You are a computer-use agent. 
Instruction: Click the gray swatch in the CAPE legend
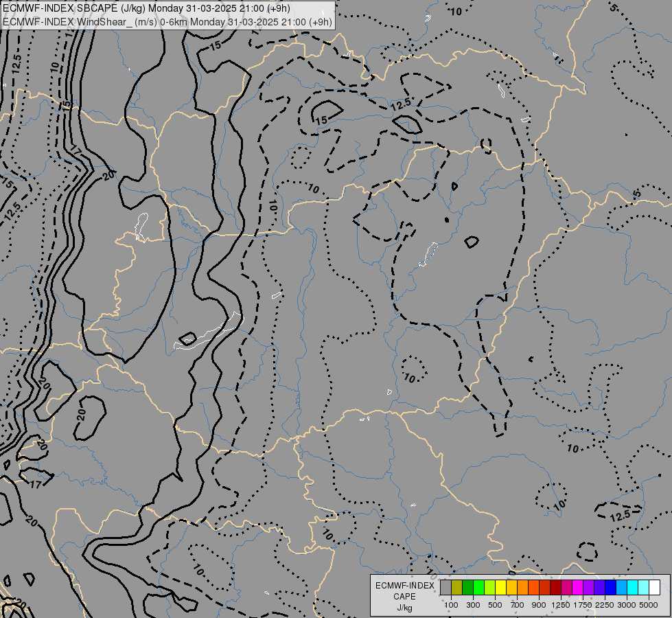[x=445, y=587]
